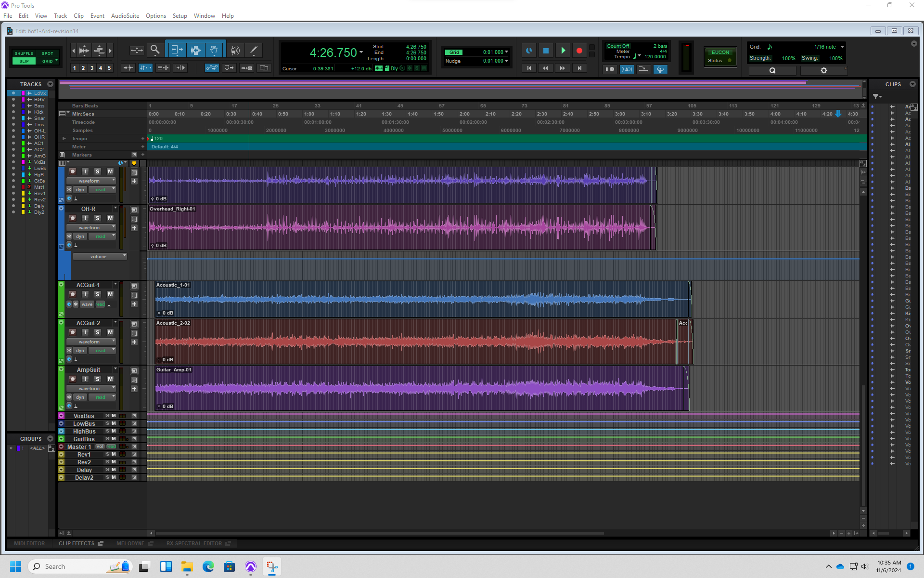
Task: Open quantize settings gear icon
Action: pyautogui.click(x=823, y=70)
